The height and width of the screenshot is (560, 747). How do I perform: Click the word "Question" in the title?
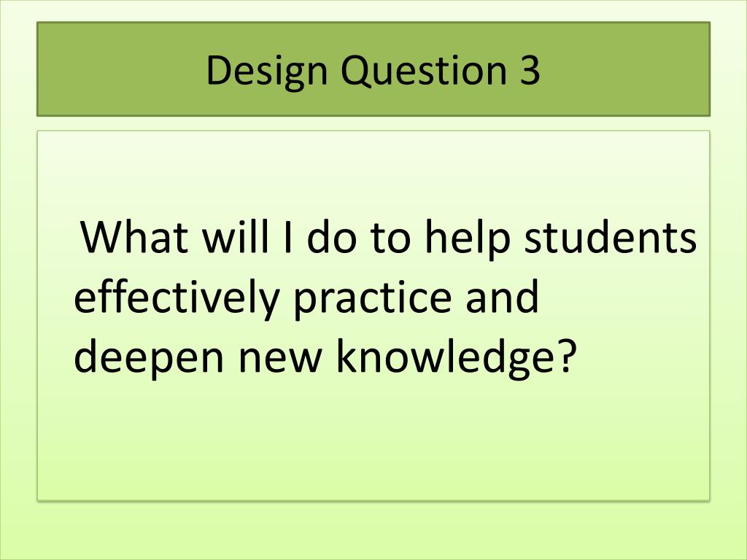pos(423,70)
